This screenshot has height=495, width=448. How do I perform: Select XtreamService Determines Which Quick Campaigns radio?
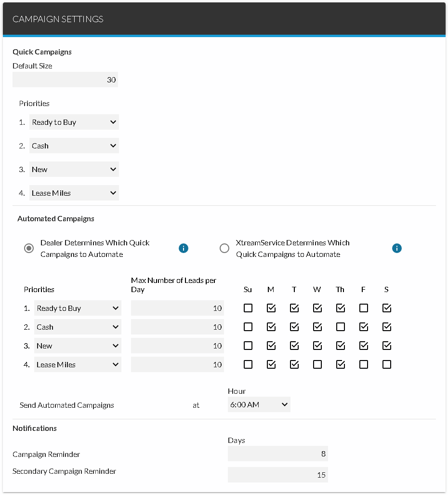click(x=224, y=248)
